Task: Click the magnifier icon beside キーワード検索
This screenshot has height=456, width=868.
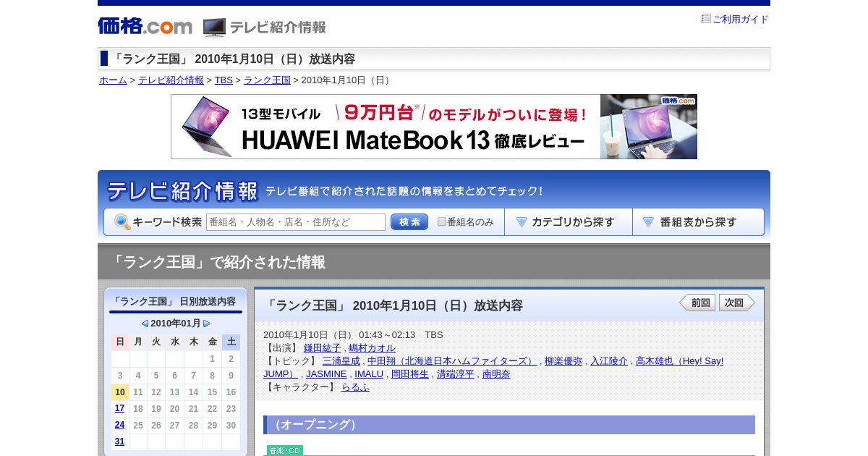Action: [x=122, y=222]
